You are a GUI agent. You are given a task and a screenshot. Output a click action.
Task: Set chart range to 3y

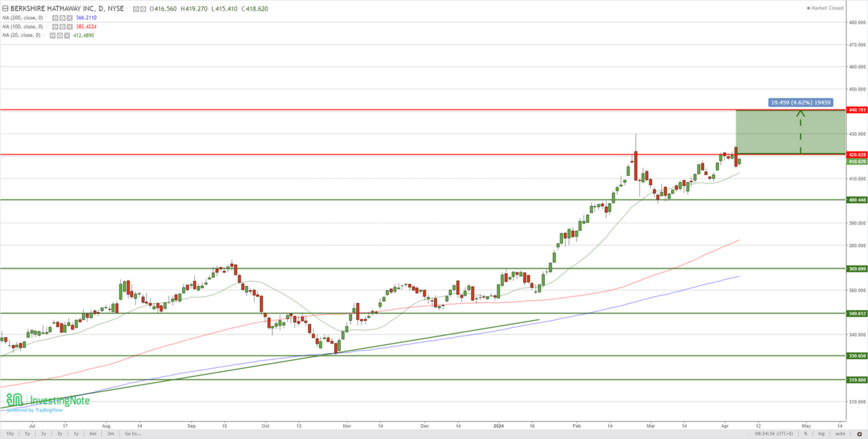click(x=44, y=434)
